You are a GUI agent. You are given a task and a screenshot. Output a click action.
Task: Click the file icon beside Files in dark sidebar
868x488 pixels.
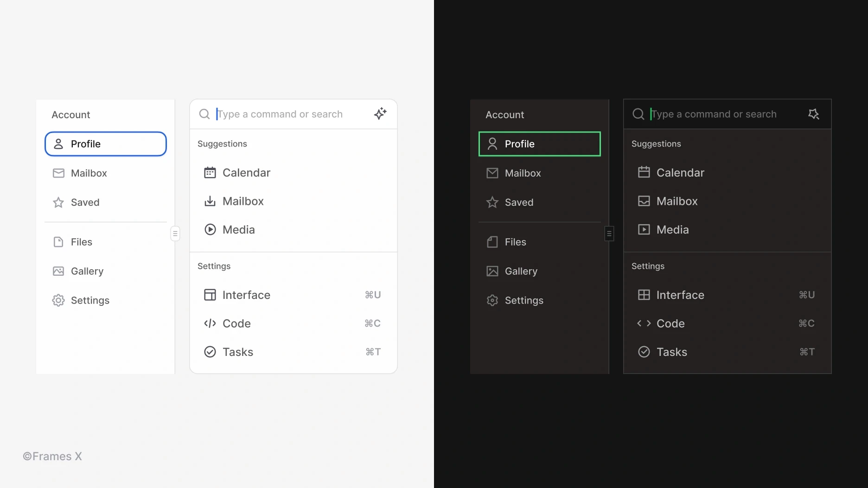click(492, 242)
